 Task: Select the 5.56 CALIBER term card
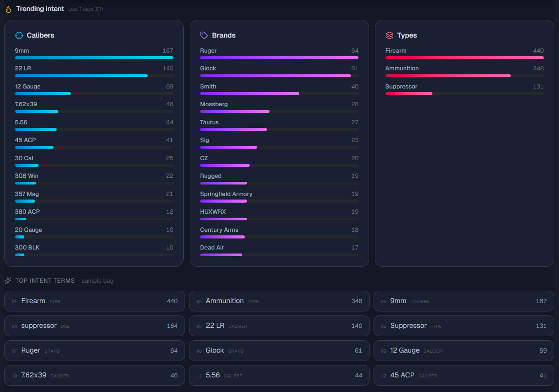[279, 375]
